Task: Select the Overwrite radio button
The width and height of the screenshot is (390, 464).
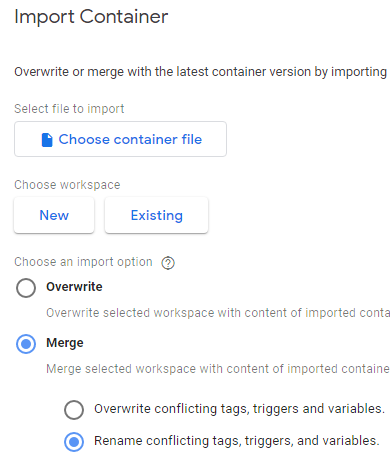Action: [26, 288]
